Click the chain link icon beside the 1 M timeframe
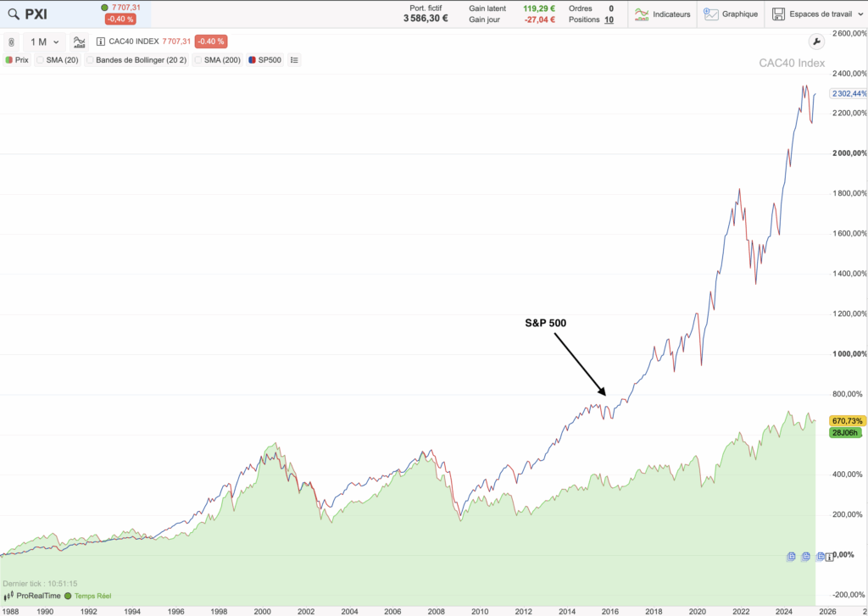The height and width of the screenshot is (616, 868). click(x=12, y=42)
